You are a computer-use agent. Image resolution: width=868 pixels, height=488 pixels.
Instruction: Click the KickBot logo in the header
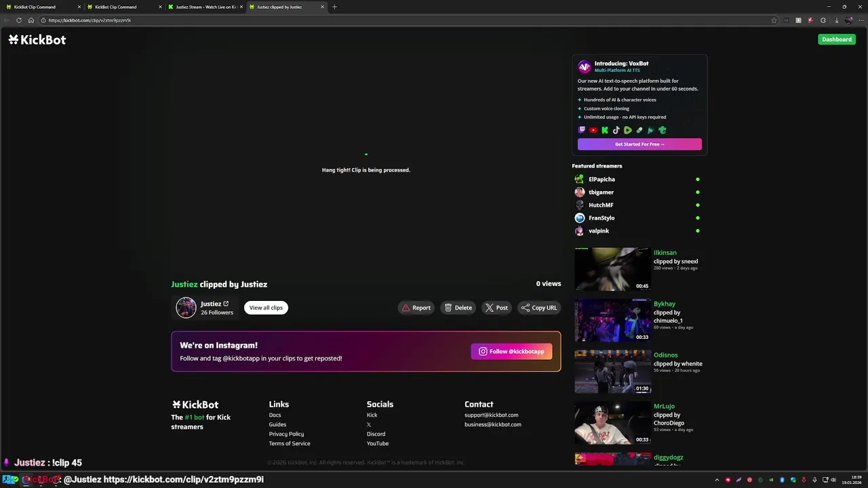coord(37,40)
